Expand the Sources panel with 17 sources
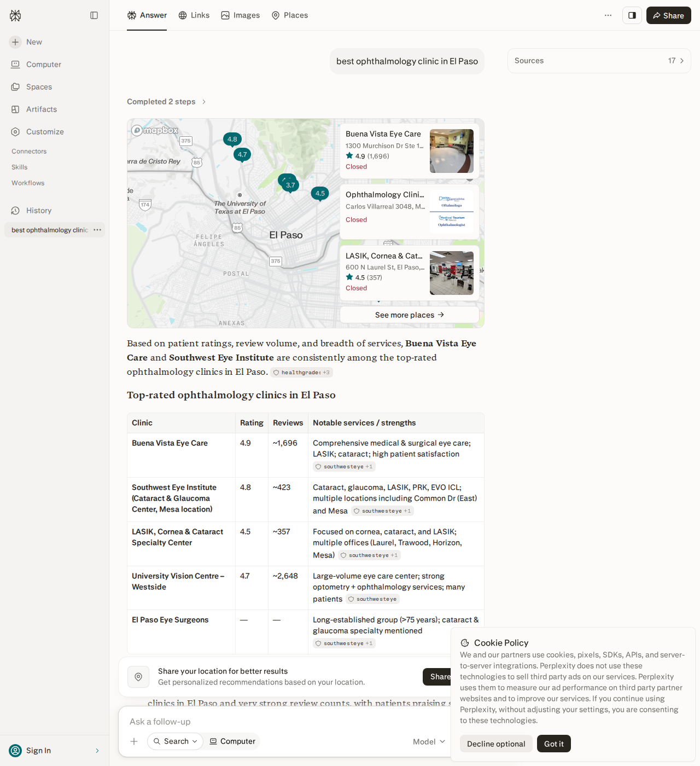Viewport: 700px width, 766px height. 599,61
